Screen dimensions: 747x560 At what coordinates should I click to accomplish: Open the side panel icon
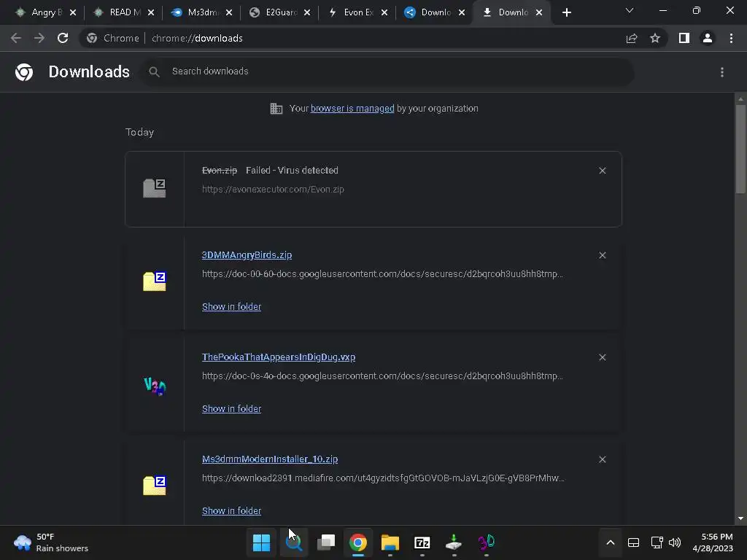pyautogui.click(x=684, y=38)
